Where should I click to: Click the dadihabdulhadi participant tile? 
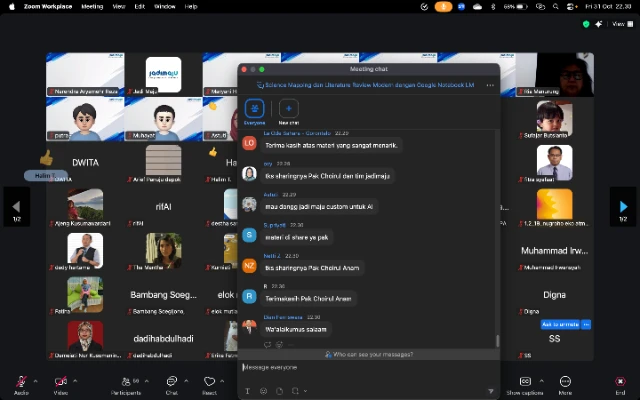pos(163,339)
